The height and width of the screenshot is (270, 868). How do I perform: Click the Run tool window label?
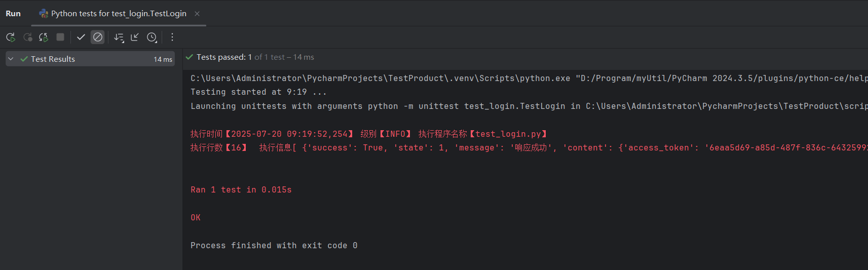(x=13, y=14)
